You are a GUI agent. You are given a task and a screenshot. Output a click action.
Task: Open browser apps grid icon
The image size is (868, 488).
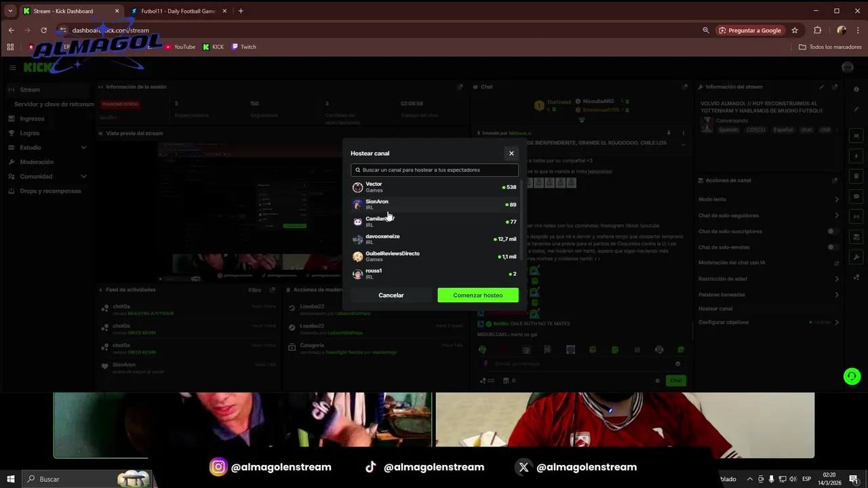tap(9, 47)
